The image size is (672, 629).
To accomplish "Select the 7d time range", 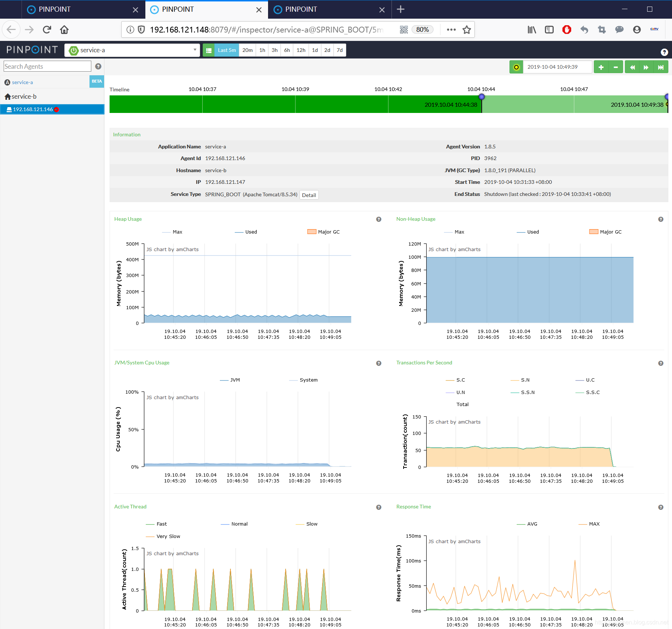I will tap(340, 50).
